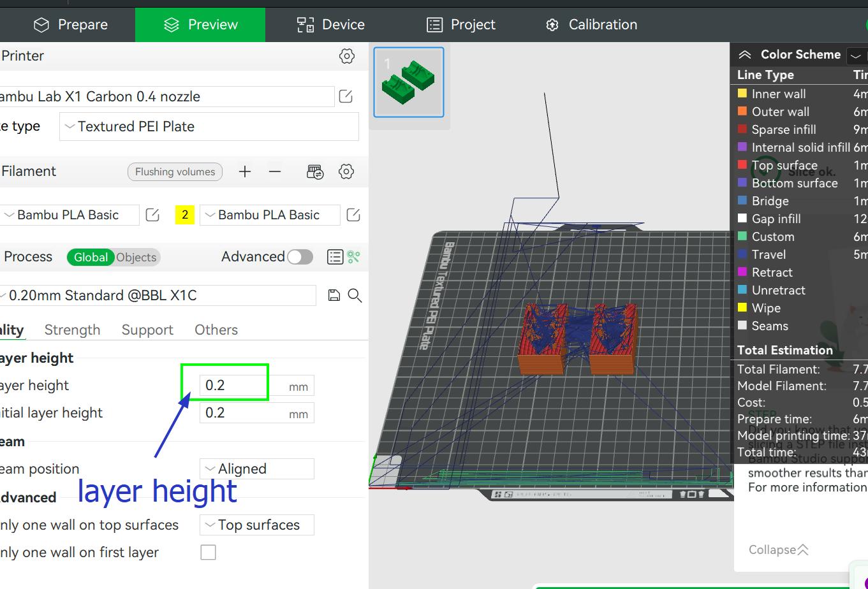This screenshot has width=868, height=589.
Task: Enable only one wall on first layer
Action: pos(208,552)
